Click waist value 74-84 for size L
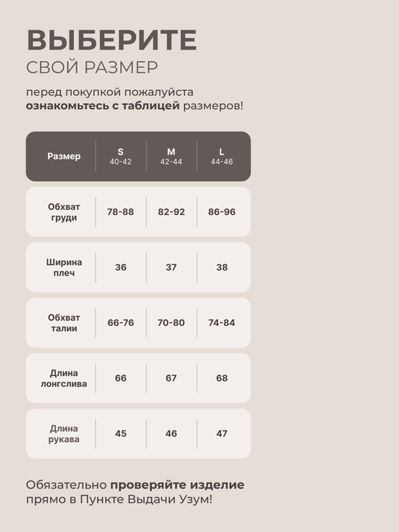Image resolution: width=399 pixels, height=532 pixels. [x=222, y=323]
